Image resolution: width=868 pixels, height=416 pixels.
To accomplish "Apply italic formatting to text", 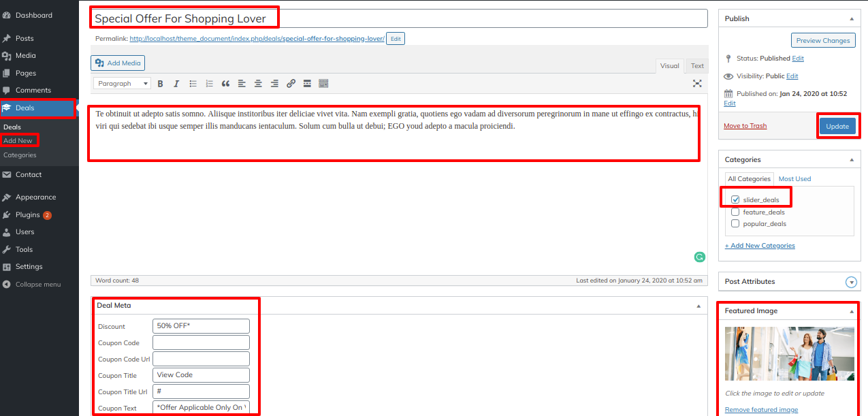I will [176, 84].
